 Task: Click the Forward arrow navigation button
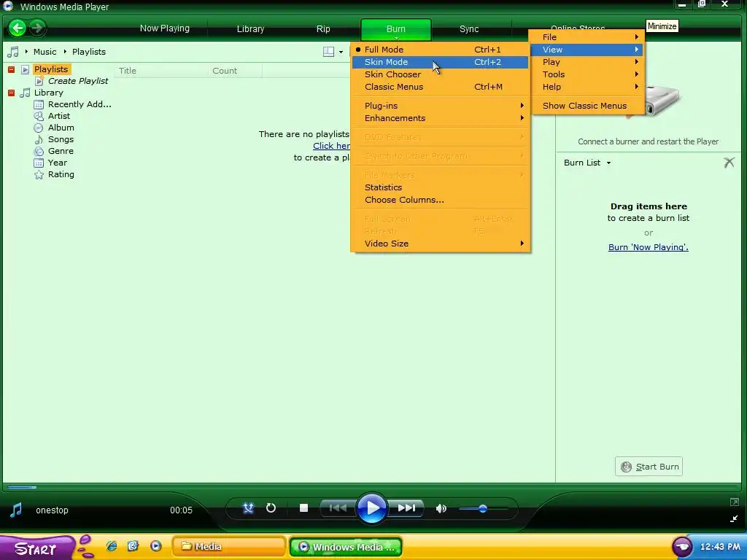tap(37, 28)
